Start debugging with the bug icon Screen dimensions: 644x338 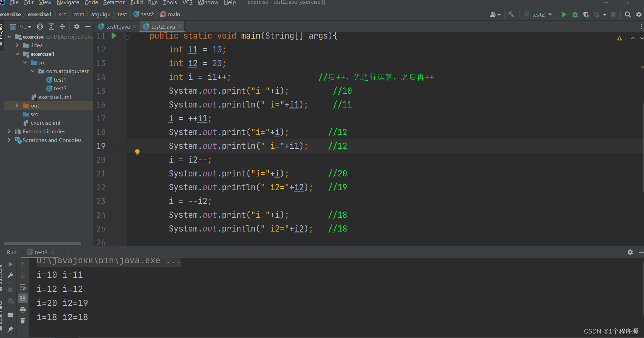click(x=575, y=14)
